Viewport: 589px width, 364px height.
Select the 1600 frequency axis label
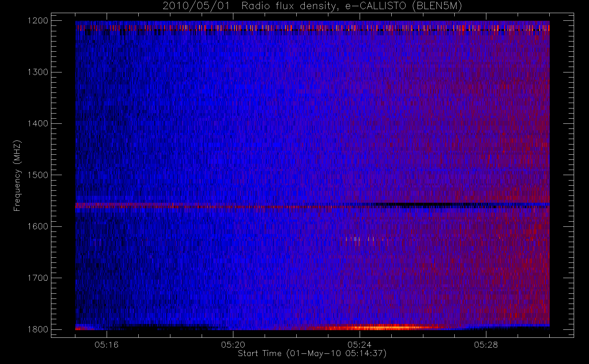pyautogui.click(x=38, y=226)
